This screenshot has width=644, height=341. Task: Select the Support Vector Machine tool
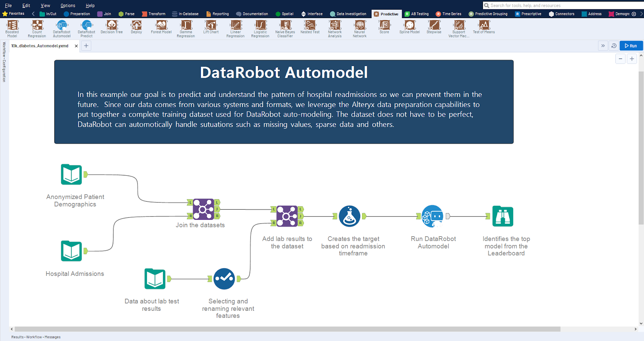click(x=459, y=29)
